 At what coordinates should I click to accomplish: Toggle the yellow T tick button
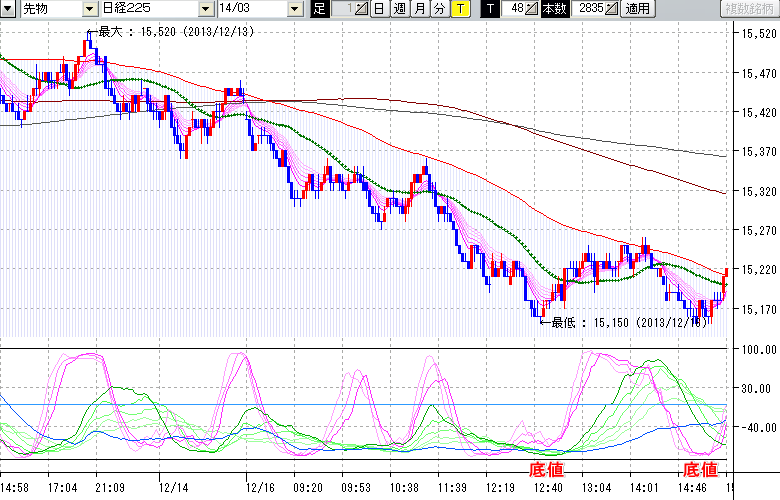[x=460, y=9]
